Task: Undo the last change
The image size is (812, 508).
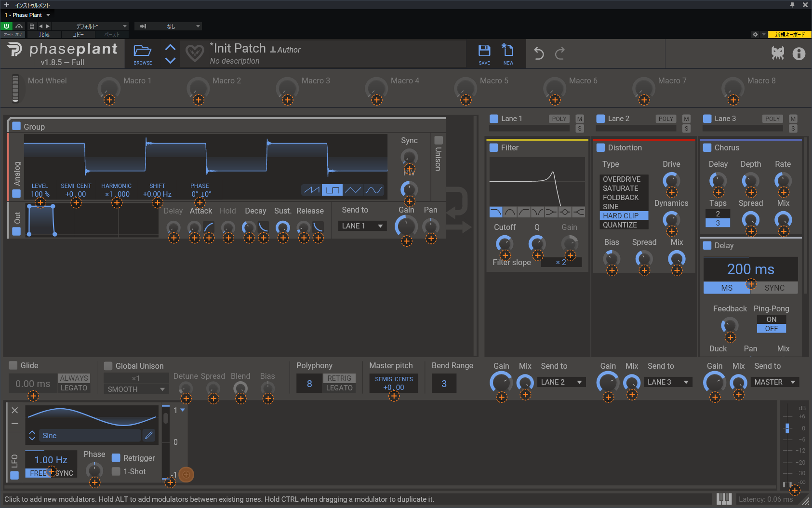Action: pos(539,53)
